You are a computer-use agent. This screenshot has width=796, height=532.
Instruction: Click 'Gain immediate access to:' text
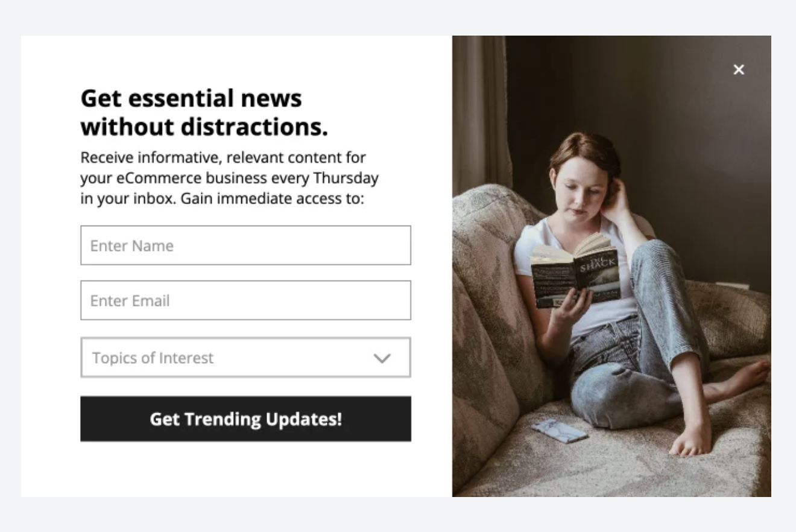point(273,198)
